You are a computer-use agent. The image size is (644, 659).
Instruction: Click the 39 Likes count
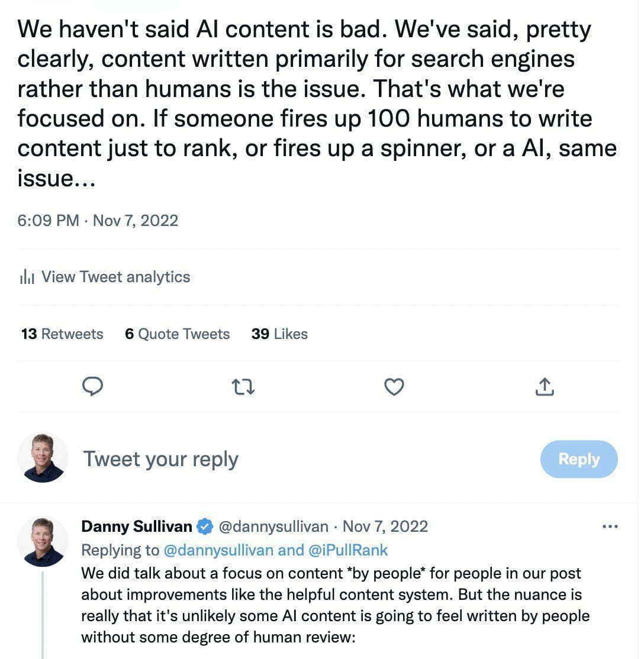(279, 334)
